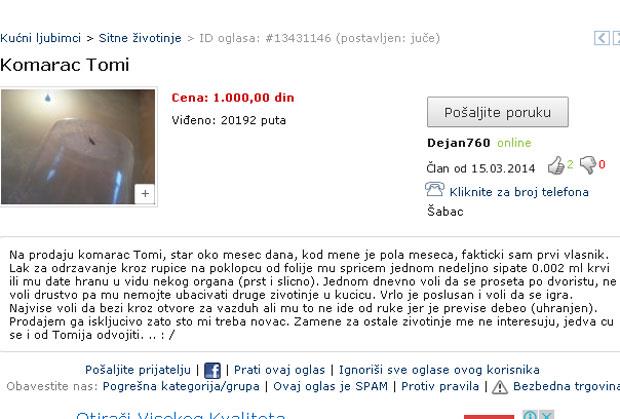Click the warning triangle safety icon
This screenshot has width=620, height=419.
pos(500,387)
